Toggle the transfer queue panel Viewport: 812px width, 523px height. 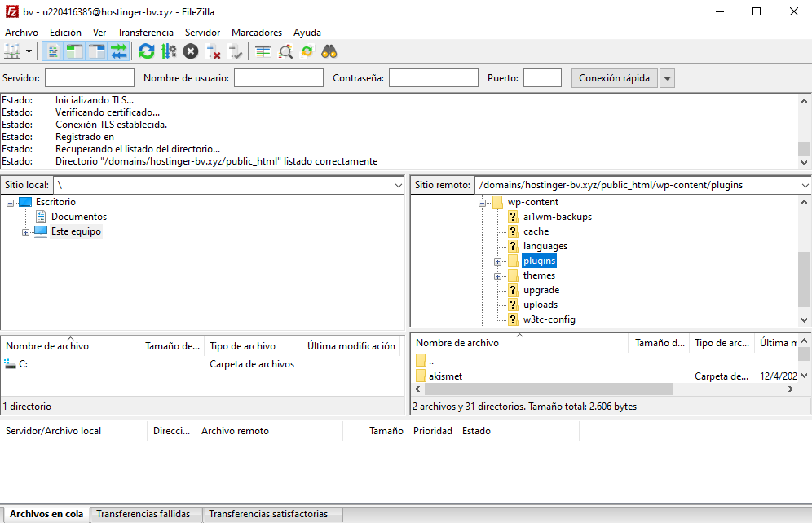pos(118,51)
